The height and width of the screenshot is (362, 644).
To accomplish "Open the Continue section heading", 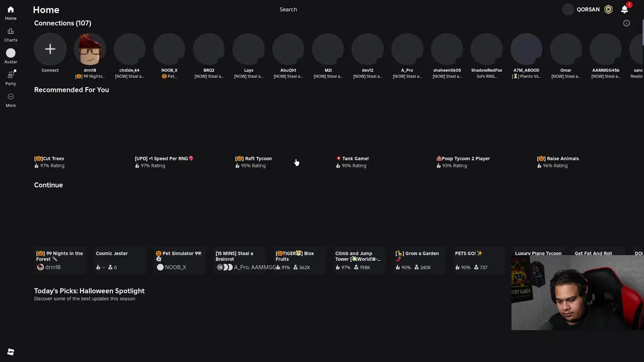I will click(48, 185).
